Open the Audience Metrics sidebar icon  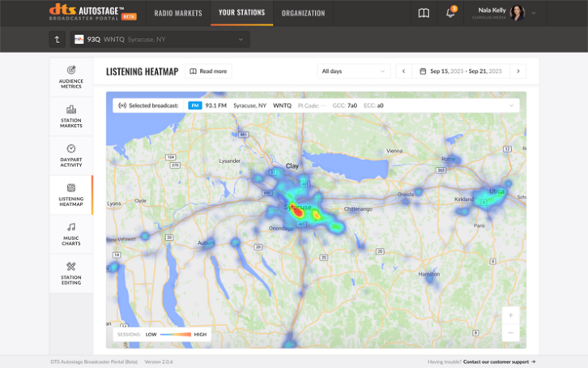click(71, 71)
